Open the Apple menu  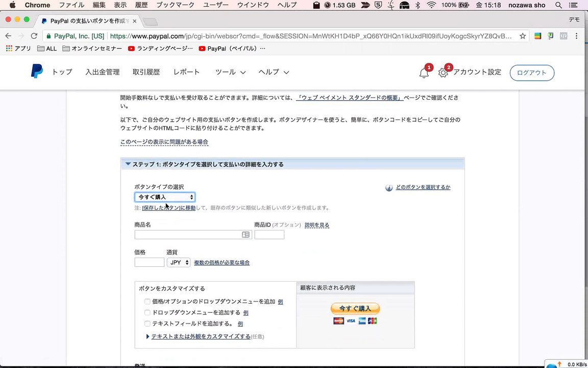point(12,5)
